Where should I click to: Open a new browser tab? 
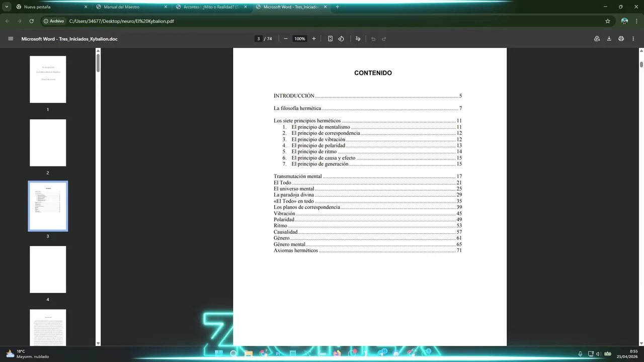pyautogui.click(x=337, y=7)
